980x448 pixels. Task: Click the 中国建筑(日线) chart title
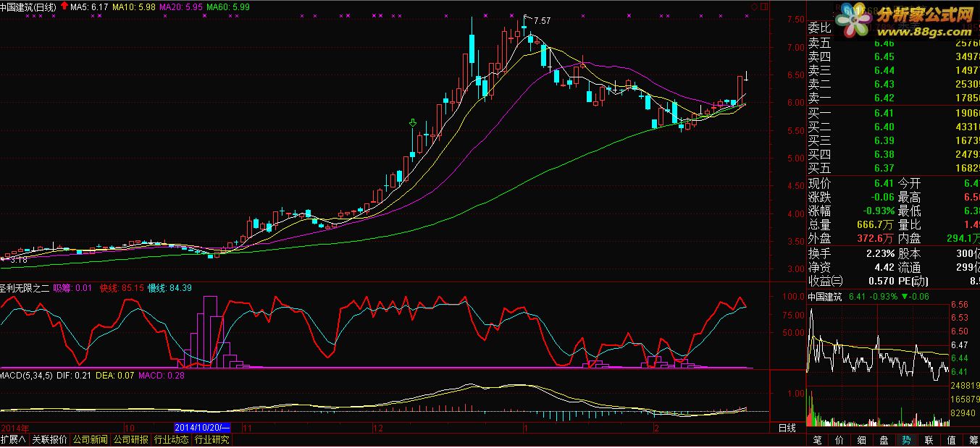point(29,7)
